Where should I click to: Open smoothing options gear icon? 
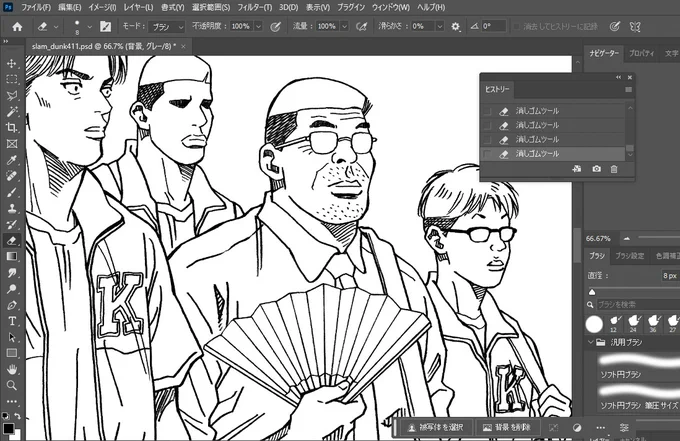455,27
